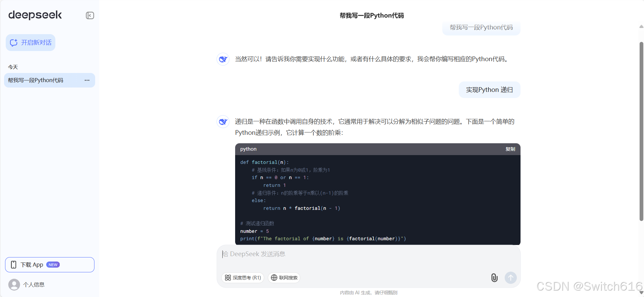Image resolution: width=644 pixels, height=297 pixels.
Task: Open the more options menu for the conversation
Action: (87, 80)
